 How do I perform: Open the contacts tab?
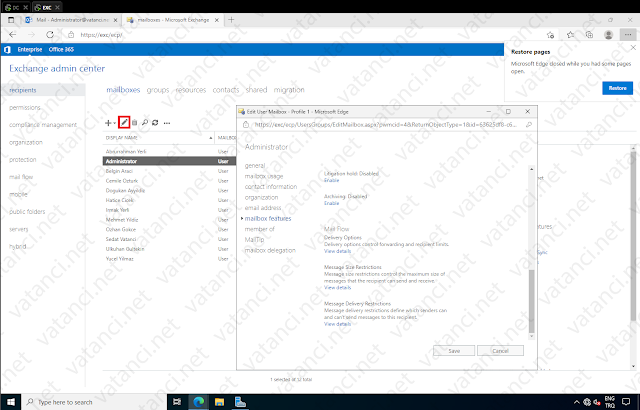coord(226,90)
